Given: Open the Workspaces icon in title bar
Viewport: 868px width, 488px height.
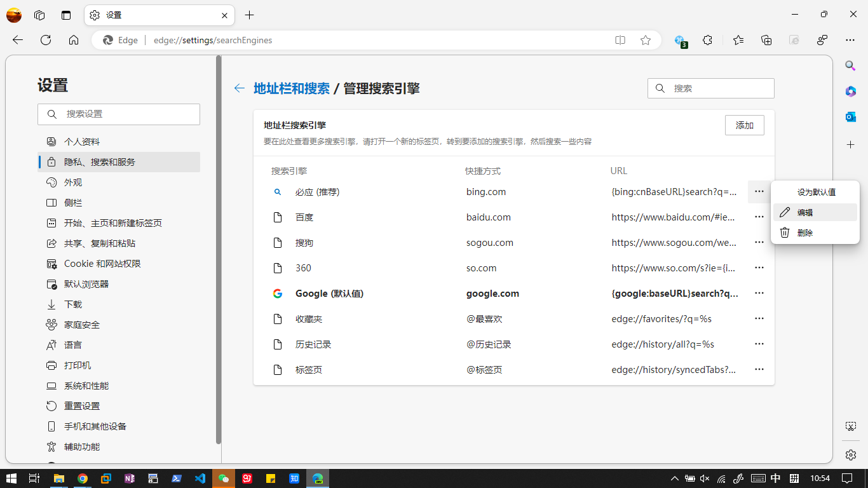Looking at the screenshot, I should (x=39, y=15).
